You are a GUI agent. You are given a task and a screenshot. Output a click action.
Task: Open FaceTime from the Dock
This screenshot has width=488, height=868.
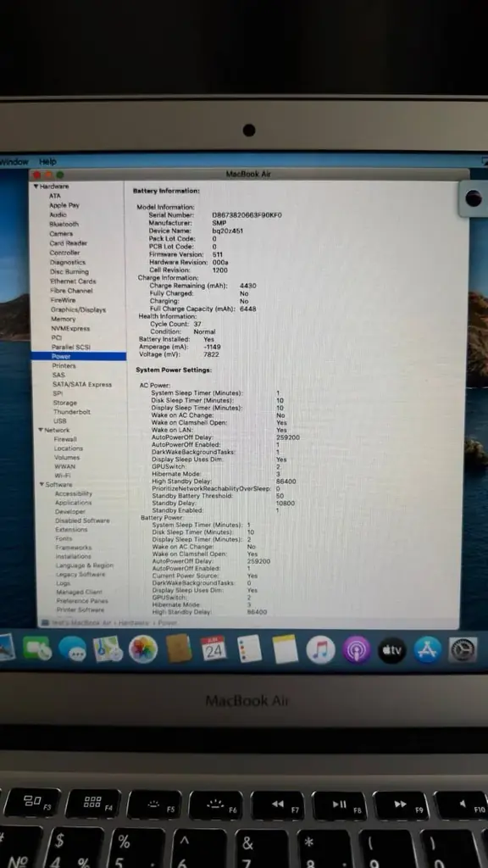pos(37,648)
